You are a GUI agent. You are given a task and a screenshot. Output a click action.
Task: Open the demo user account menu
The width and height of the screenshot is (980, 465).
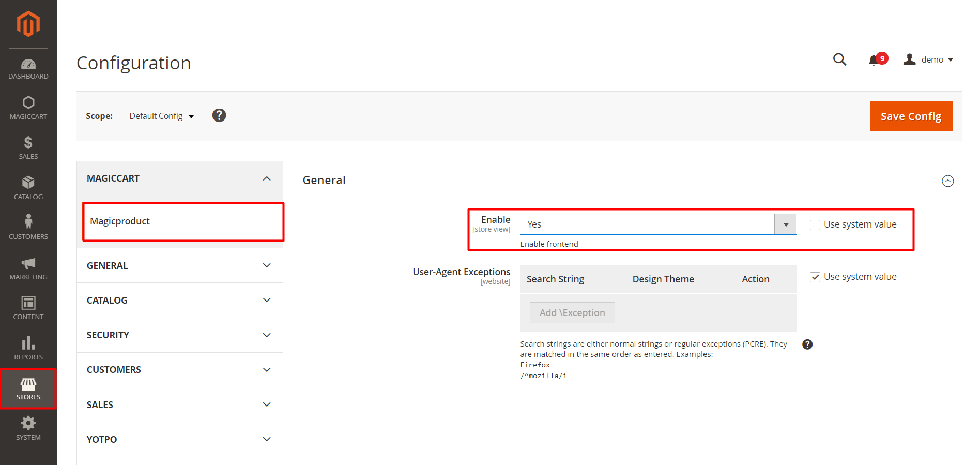click(929, 60)
